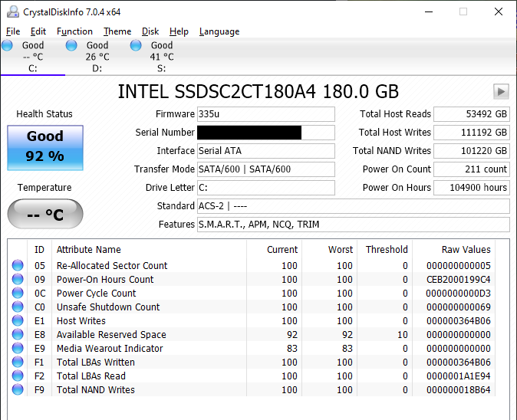Open the Disk menu
The width and height of the screenshot is (517, 420).
pos(150,31)
